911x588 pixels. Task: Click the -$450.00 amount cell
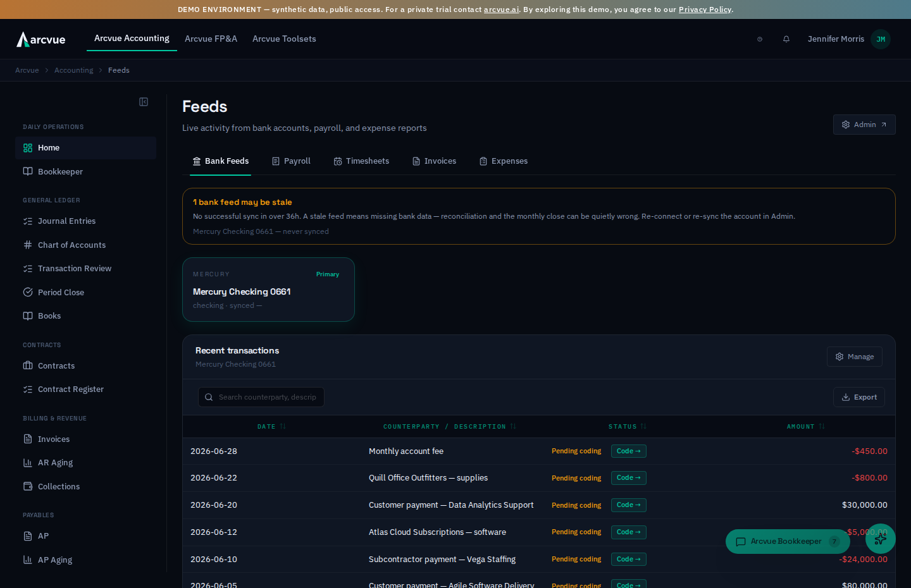tap(869, 451)
